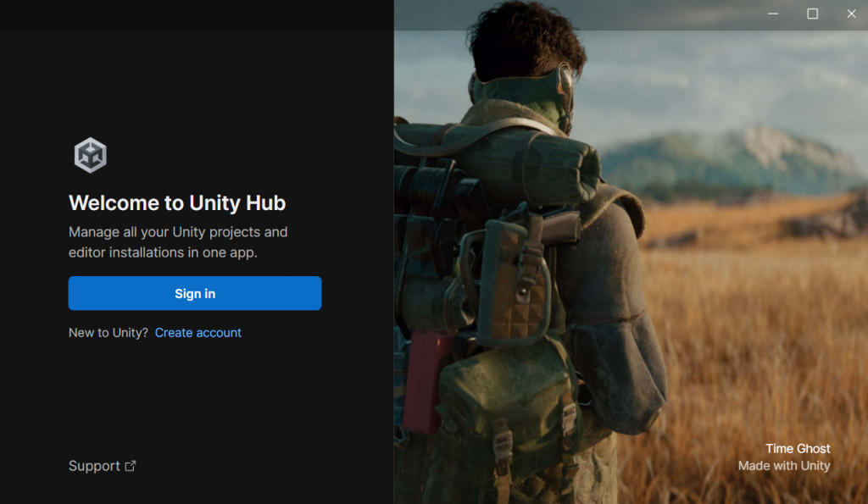
Task: Open the Support page link
Action: 94,466
